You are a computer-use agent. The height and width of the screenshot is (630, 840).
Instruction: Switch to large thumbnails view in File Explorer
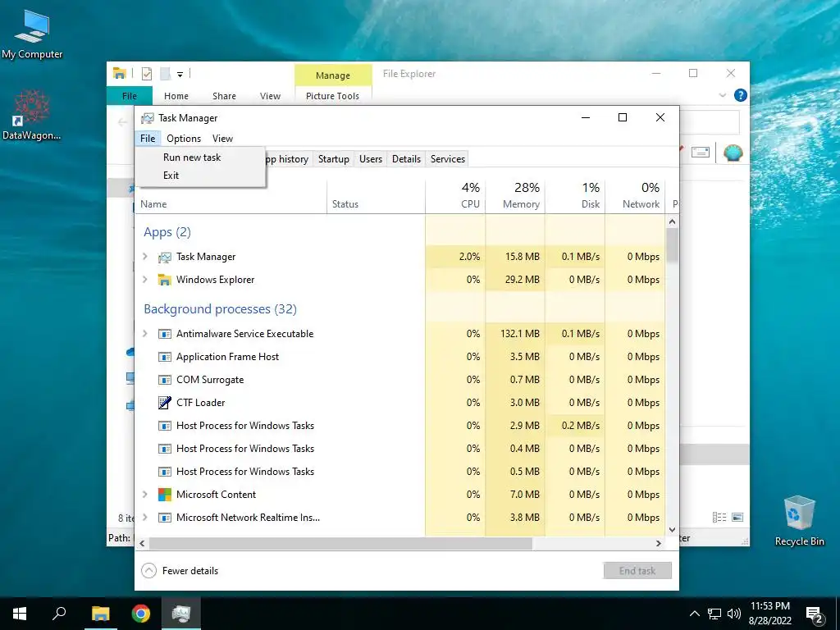pos(737,517)
